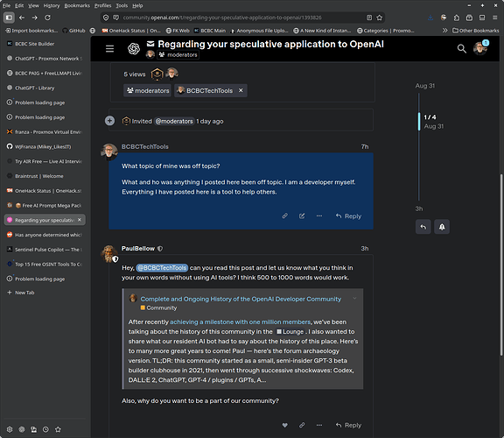Viewport: 504px width, 438px height.
Task: Switch to Braintrust | Welcome tab
Action: pos(45,176)
